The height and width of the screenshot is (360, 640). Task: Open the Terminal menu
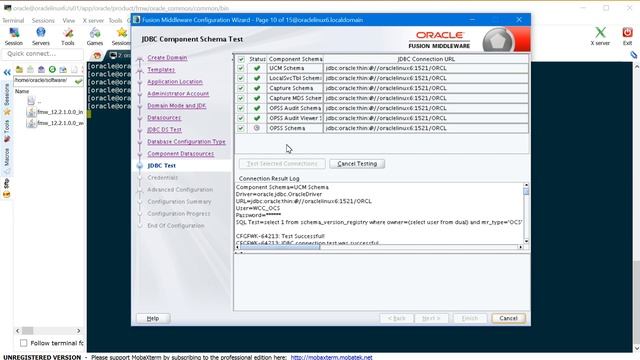[13, 20]
